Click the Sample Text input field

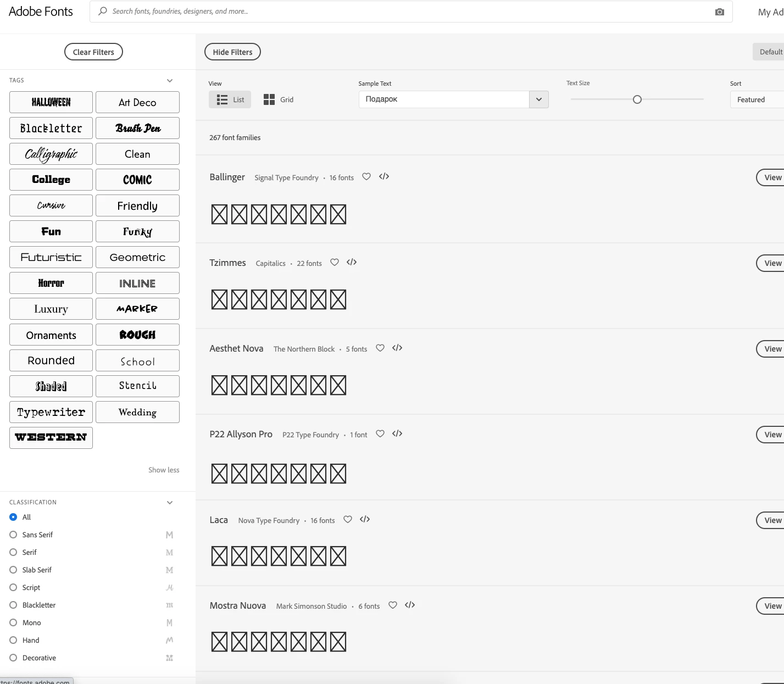(444, 99)
